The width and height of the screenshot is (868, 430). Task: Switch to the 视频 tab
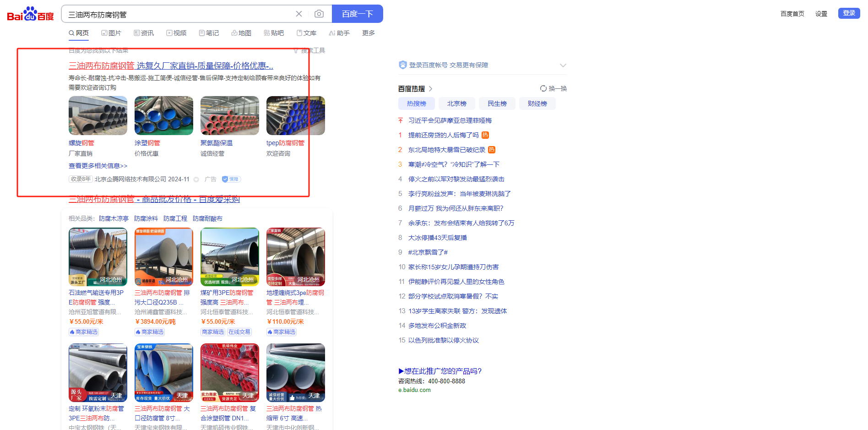(x=176, y=33)
